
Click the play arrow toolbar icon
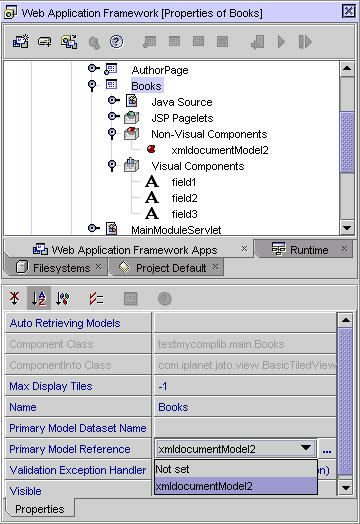[281, 42]
